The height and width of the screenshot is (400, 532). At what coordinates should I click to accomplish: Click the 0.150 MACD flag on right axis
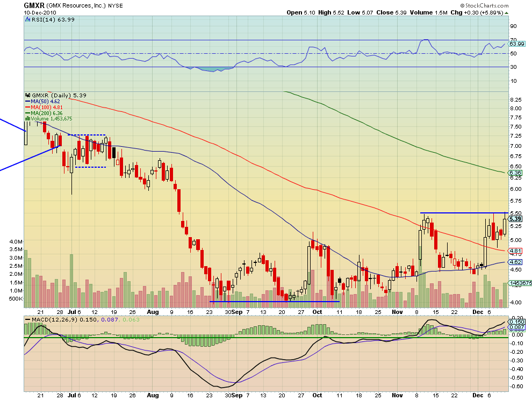tap(517, 322)
